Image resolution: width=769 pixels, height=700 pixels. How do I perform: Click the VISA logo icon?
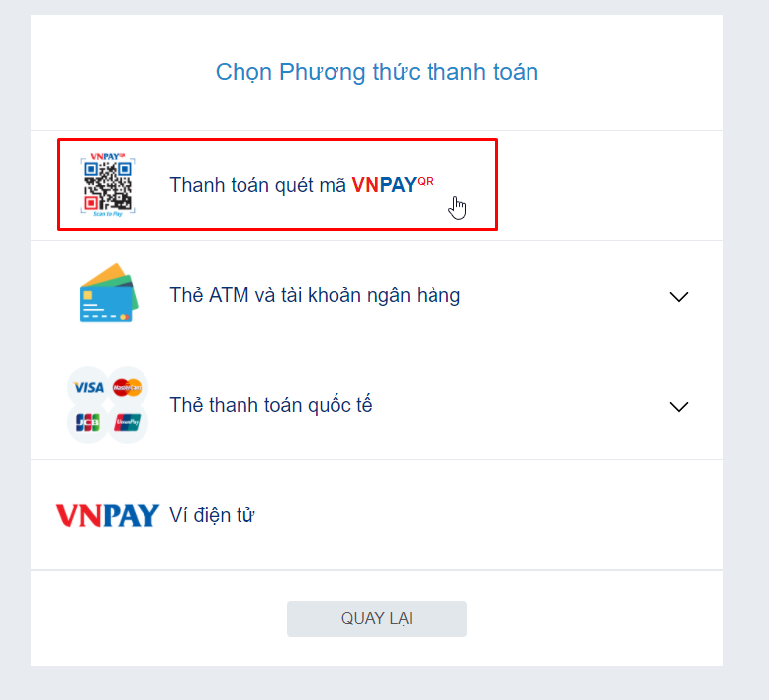click(x=88, y=387)
